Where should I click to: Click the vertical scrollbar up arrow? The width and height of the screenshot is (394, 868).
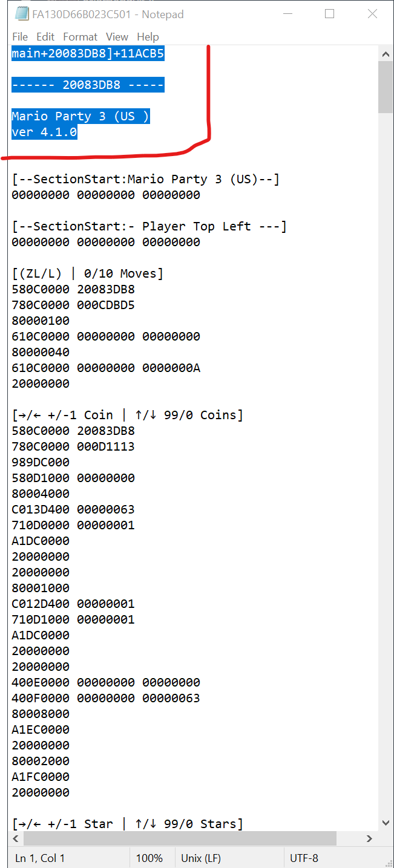coord(386,54)
